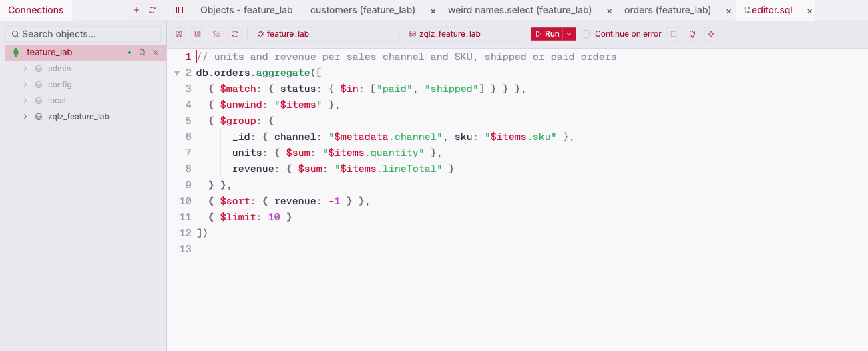This screenshot has width=868, height=351.
Task: Close the editor.sql tab
Action: (810, 11)
